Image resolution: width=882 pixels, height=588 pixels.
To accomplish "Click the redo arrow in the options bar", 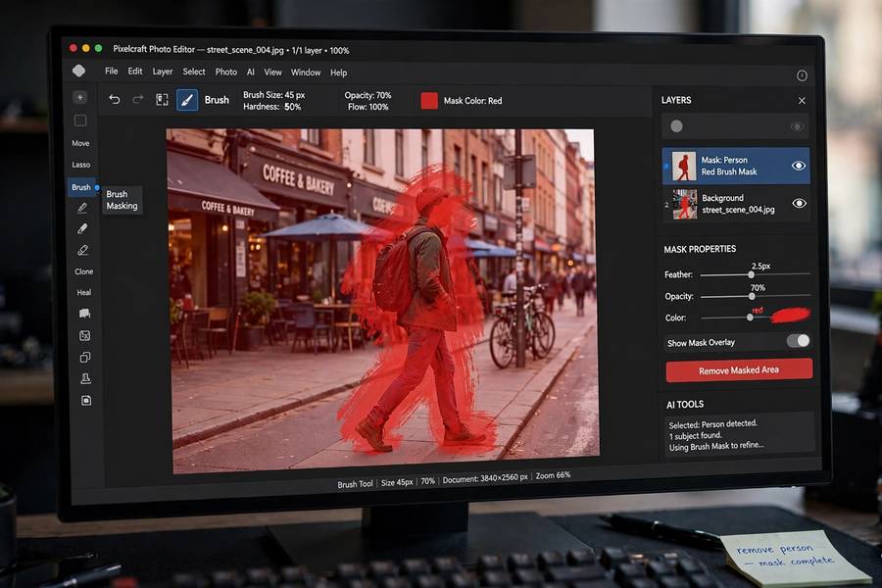I will [138, 100].
